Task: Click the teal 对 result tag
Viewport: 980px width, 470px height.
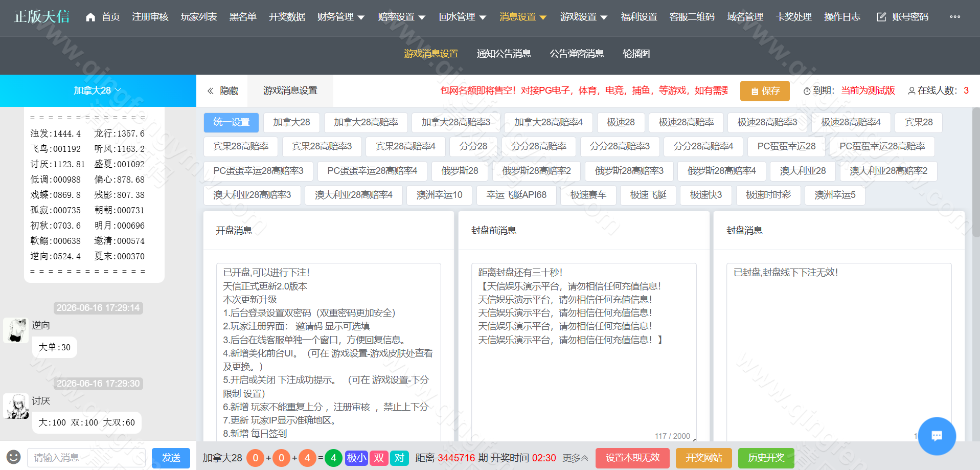Action: coord(399,458)
